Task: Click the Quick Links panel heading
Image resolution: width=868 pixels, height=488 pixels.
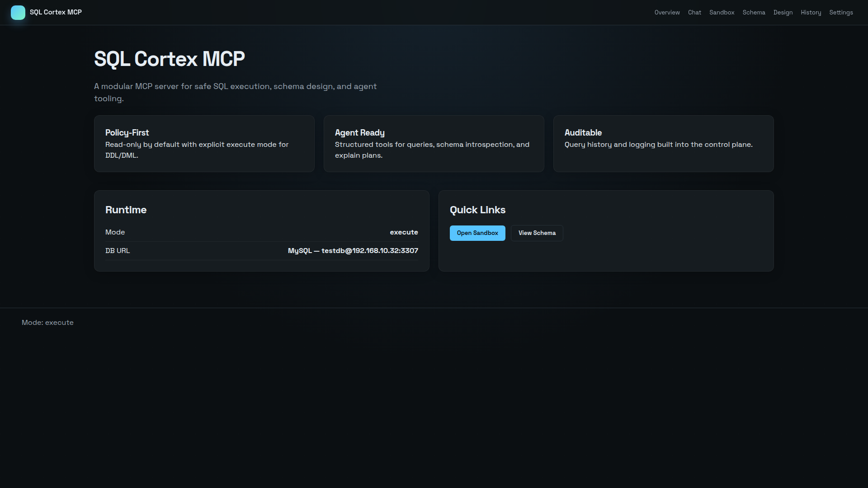Action: (x=477, y=210)
